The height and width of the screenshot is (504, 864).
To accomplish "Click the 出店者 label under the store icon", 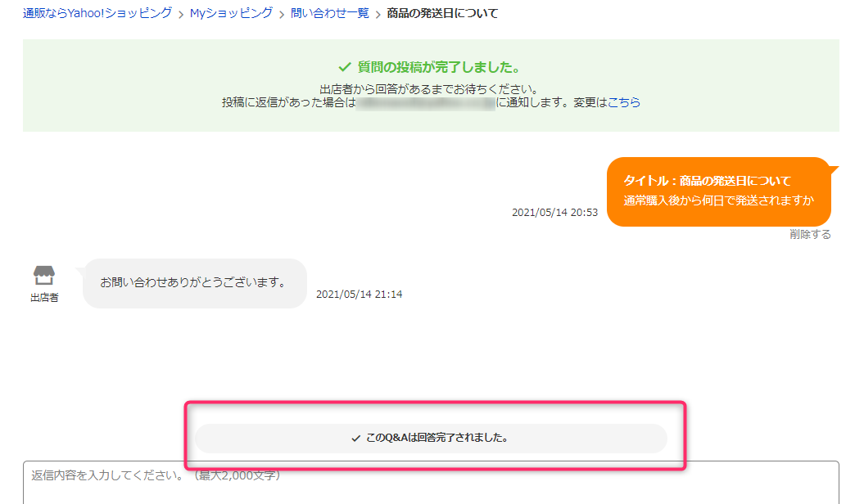I will click(x=44, y=298).
